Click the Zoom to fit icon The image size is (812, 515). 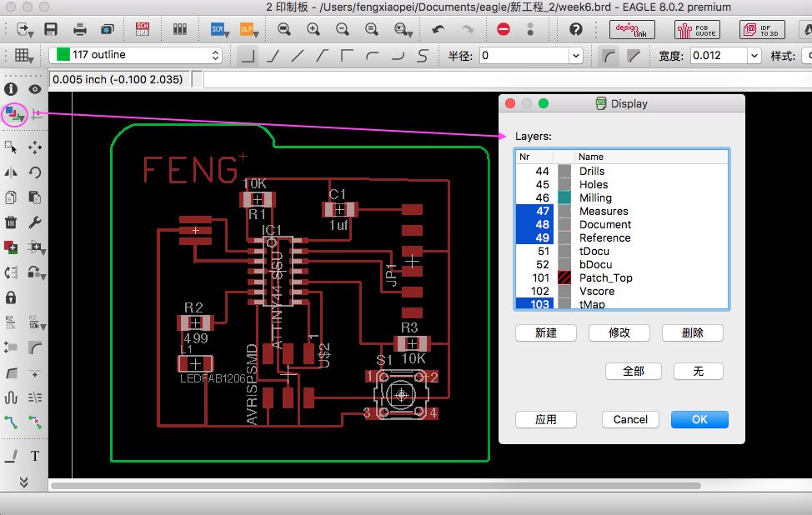[x=283, y=29]
